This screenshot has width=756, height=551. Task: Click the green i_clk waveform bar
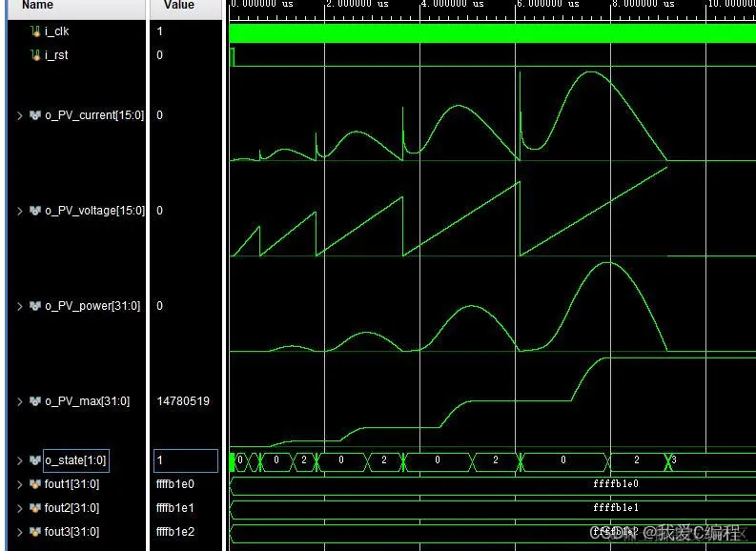pos(492,33)
